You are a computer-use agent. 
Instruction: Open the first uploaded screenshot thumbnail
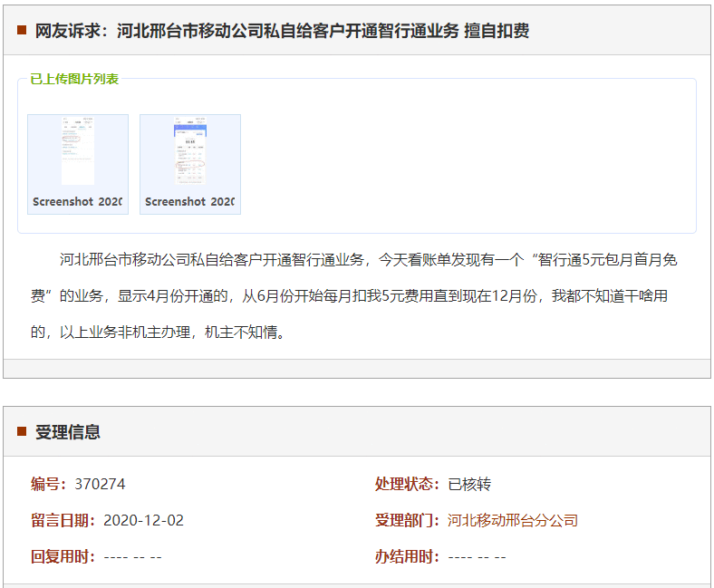point(78,151)
